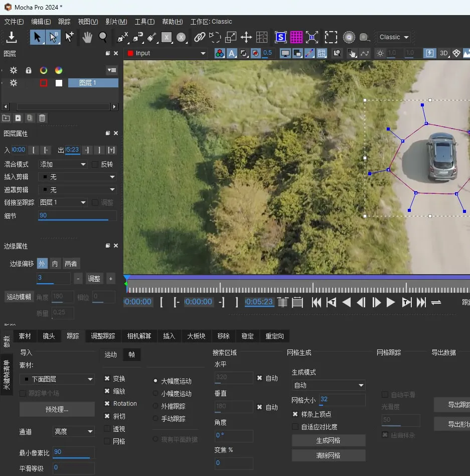
Task: Select the Pan hand tool
Action: (87, 37)
